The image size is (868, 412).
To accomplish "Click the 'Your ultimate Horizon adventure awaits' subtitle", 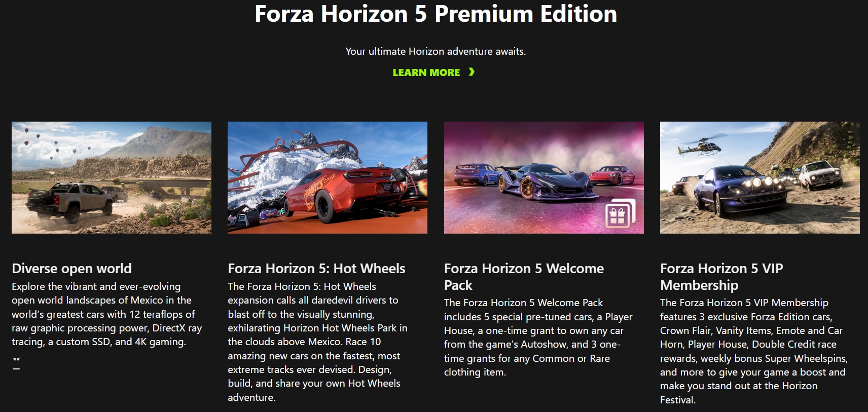I will tap(436, 51).
